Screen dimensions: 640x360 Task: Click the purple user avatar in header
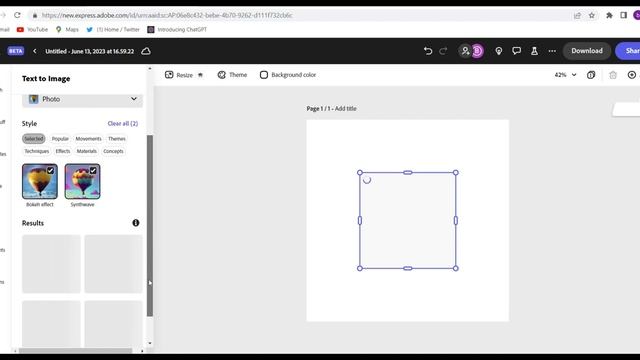(x=477, y=51)
